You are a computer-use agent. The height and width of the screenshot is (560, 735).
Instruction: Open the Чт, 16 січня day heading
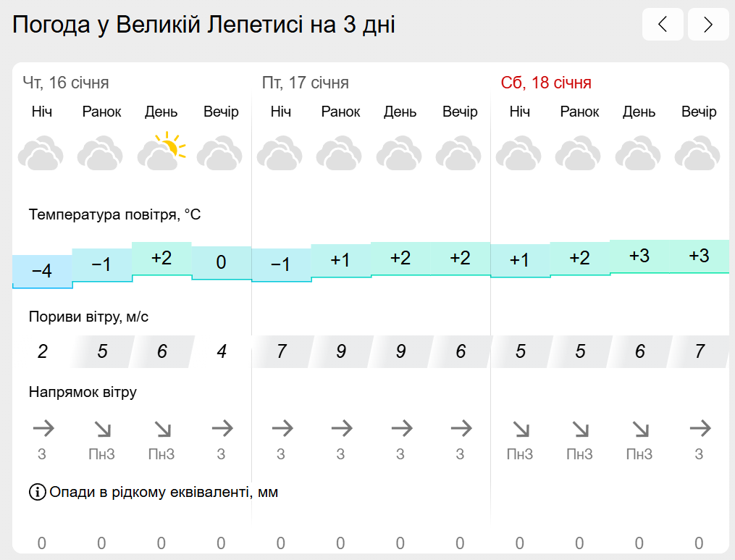(x=66, y=83)
